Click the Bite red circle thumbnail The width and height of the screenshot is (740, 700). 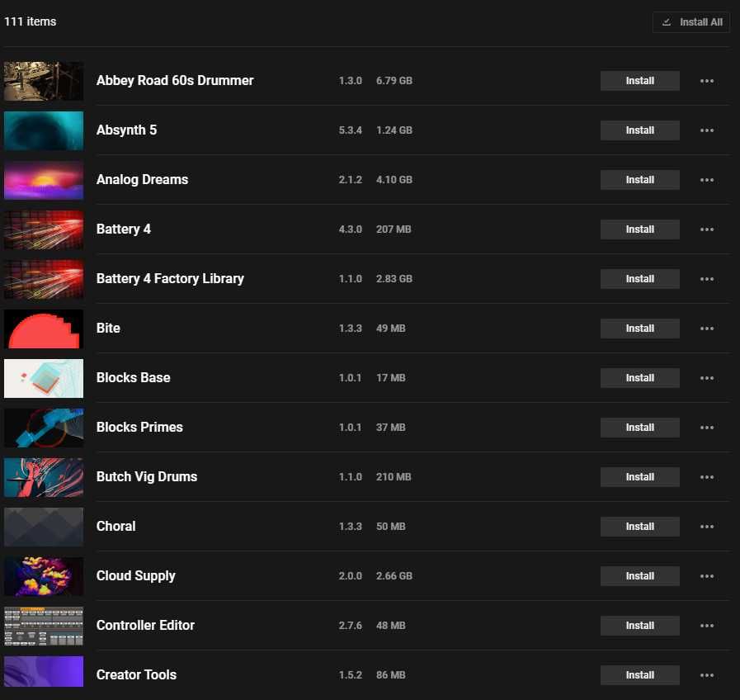[44, 329]
